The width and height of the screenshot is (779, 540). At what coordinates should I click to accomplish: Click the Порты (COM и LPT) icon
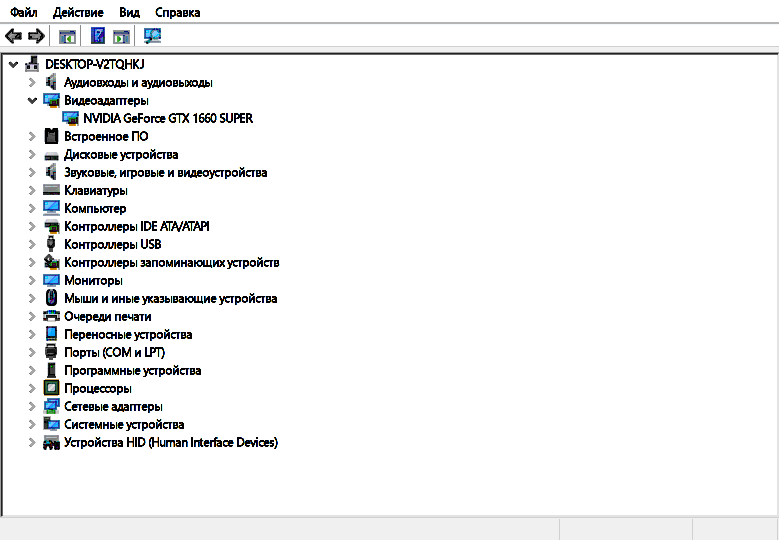point(51,352)
